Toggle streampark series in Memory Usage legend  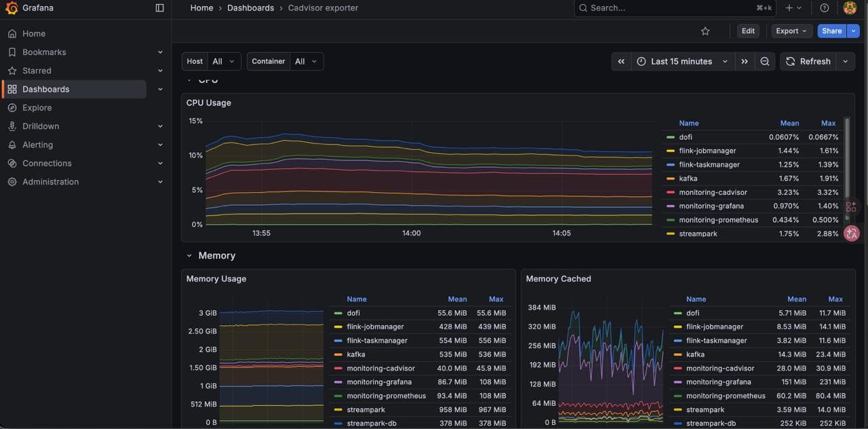click(x=366, y=410)
